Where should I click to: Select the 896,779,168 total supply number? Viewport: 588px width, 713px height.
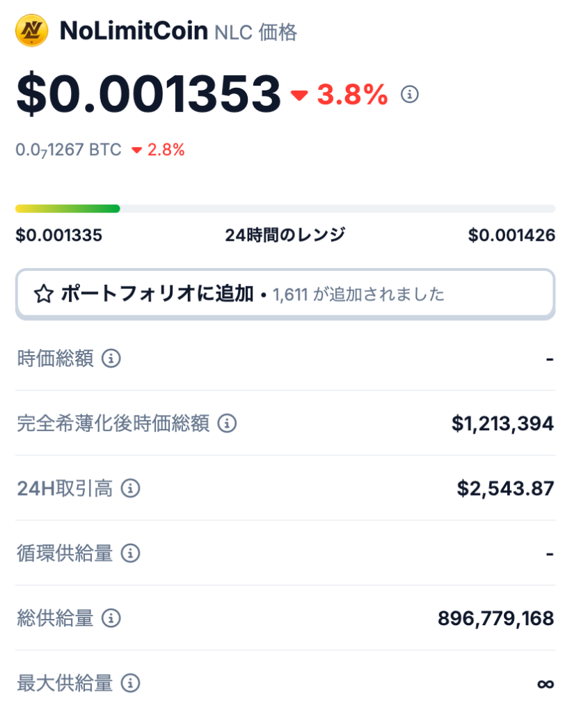click(495, 618)
